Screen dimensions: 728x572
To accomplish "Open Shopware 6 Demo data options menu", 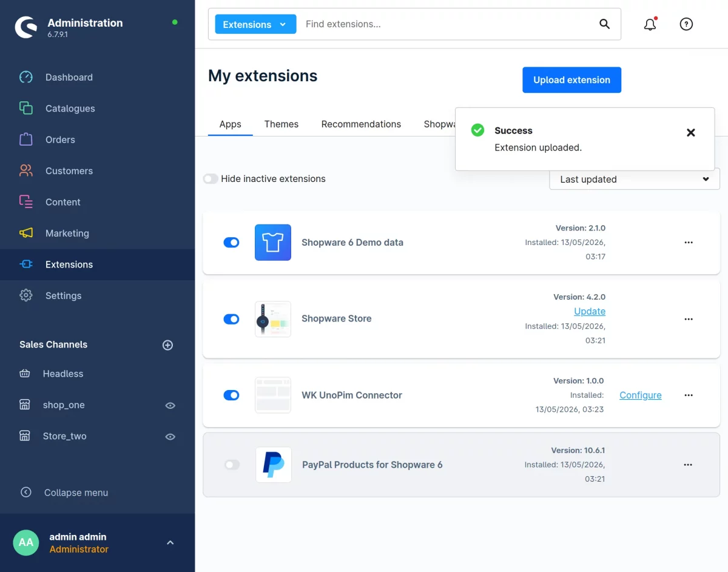I will (x=689, y=243).
